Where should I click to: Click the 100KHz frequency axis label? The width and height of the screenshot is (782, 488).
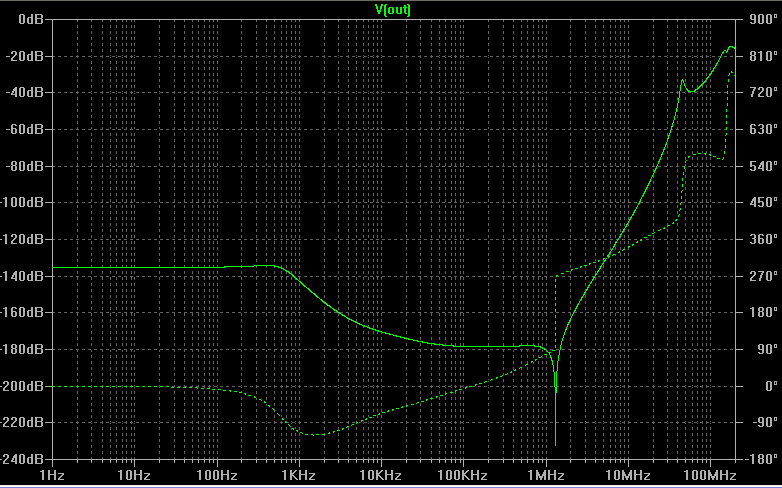tap(462, 476)
